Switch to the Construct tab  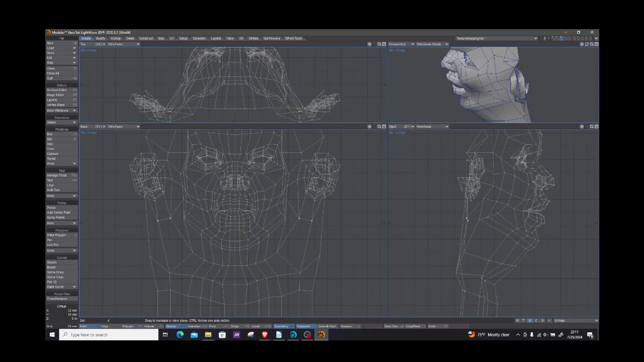pos(146,39)
